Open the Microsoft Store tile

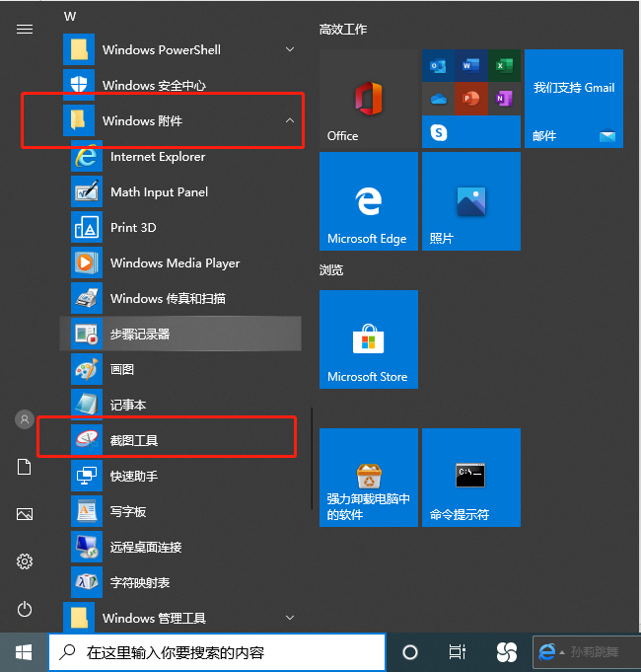(x=369, y=339)
